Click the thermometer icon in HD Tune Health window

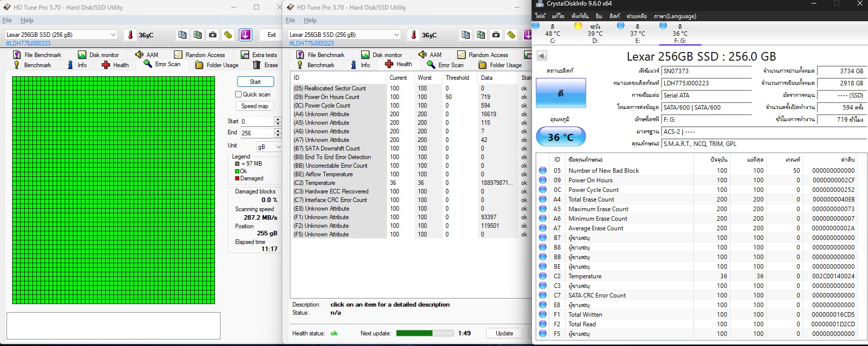[414, 35]
